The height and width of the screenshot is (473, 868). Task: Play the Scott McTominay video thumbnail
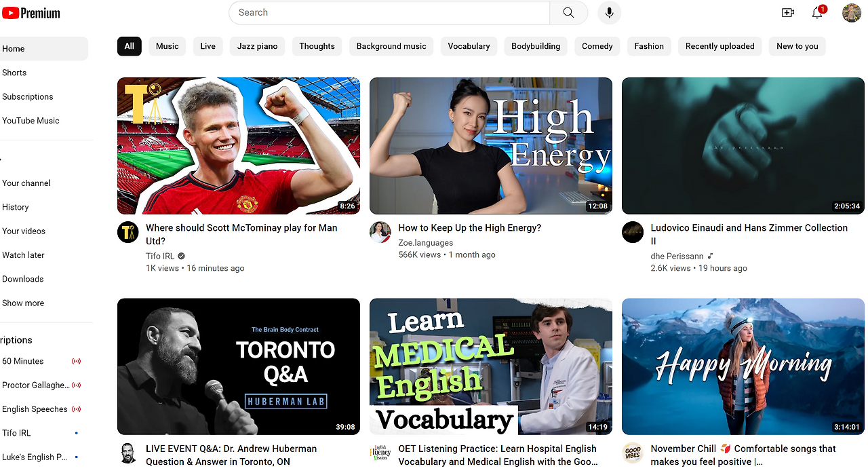(x=239, y=146)
